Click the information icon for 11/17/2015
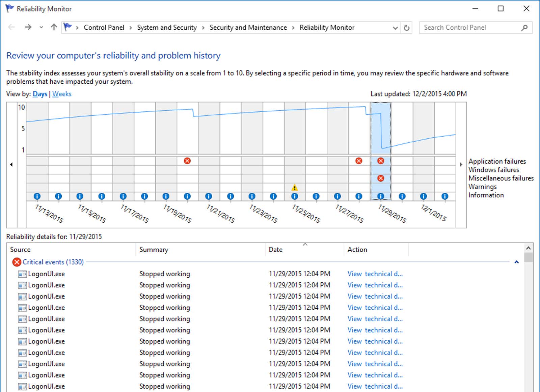 tap(123, 196)
